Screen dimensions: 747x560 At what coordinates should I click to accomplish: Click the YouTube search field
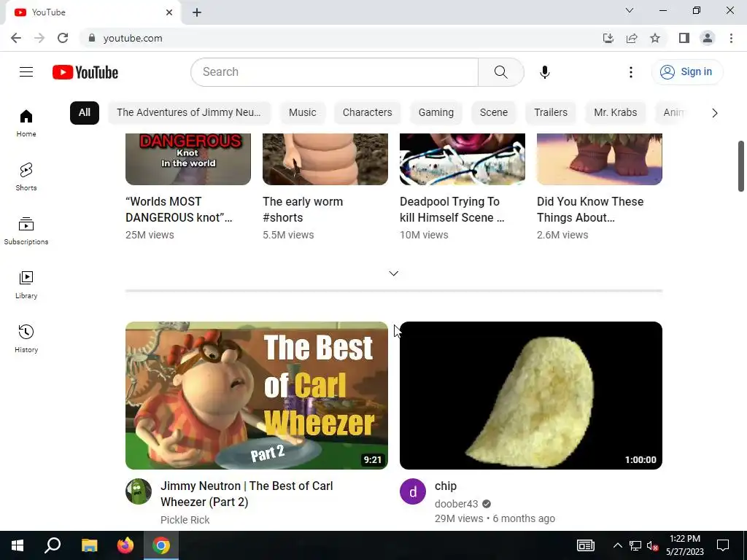334,72
